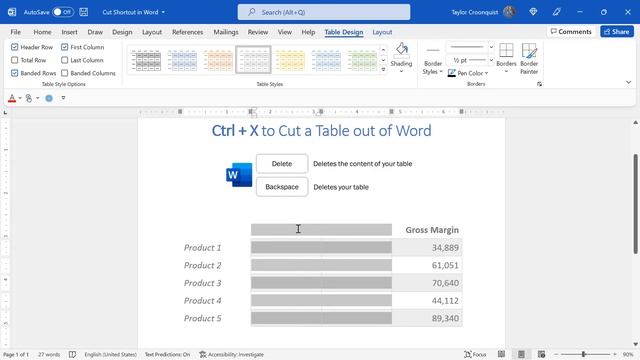Click Text Predictions: On status item
Screen dimensions: 640x360
click(x=167, y=354)
